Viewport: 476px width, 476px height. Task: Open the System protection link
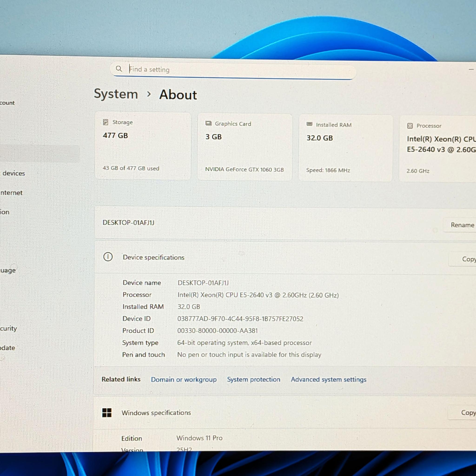(x=254, y=379)
